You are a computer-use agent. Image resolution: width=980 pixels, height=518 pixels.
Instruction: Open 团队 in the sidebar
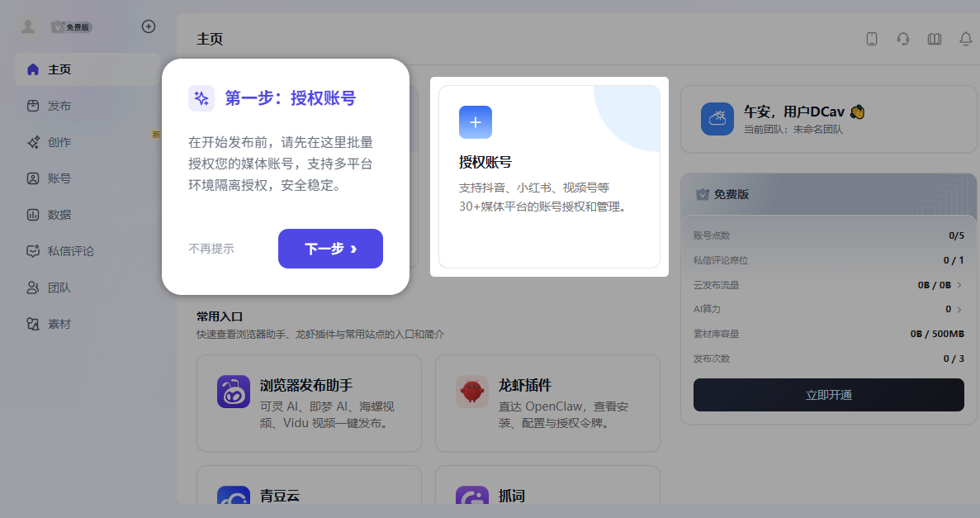(x=88, y=288)
